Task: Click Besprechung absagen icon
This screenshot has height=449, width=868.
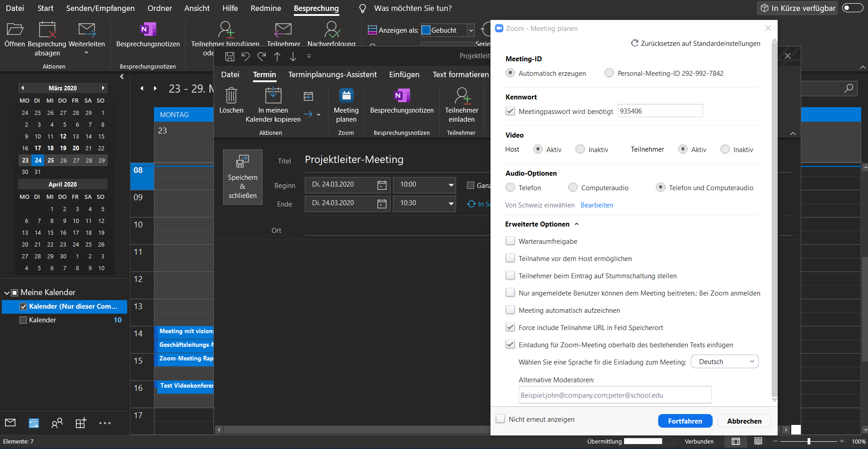Action: [47, 31]
